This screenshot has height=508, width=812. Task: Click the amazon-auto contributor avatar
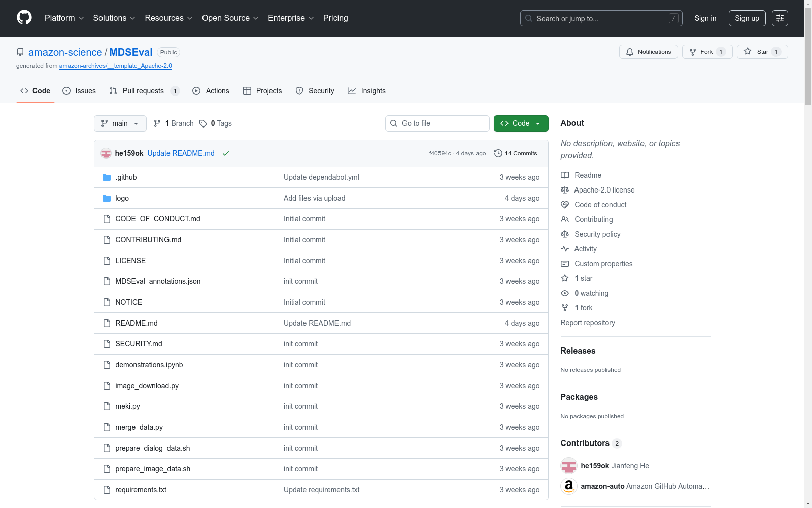click(x=569, y=486)
